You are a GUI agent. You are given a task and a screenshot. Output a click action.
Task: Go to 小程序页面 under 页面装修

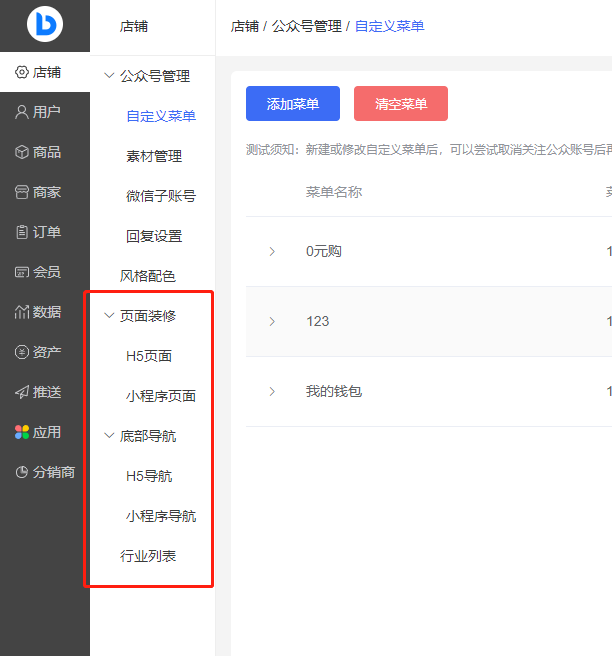160,396
